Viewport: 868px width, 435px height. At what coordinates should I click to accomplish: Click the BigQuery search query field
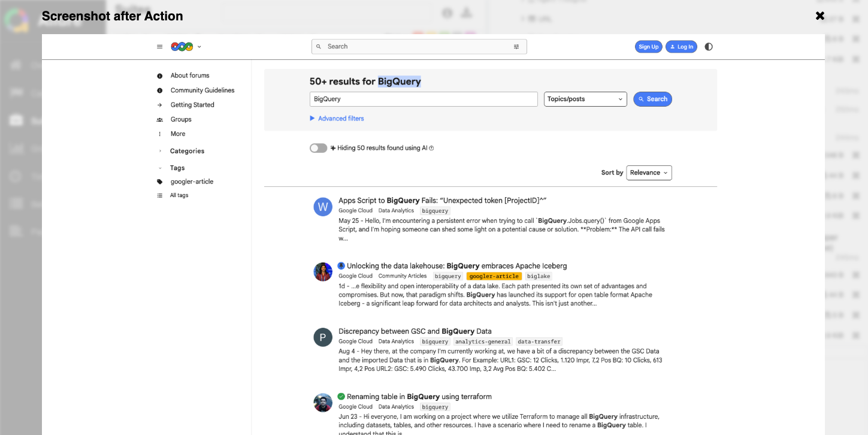[424, 99]
